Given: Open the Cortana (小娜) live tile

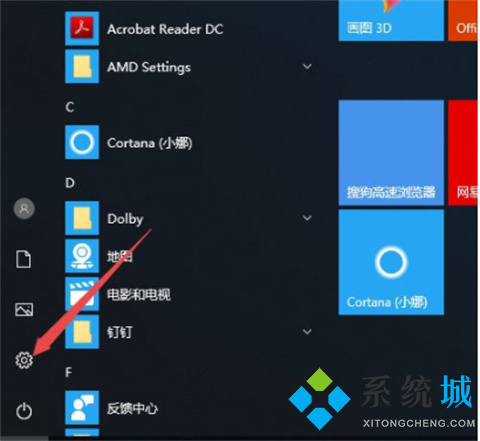Looking at the screenshot, I should click(x=391, y=262).
